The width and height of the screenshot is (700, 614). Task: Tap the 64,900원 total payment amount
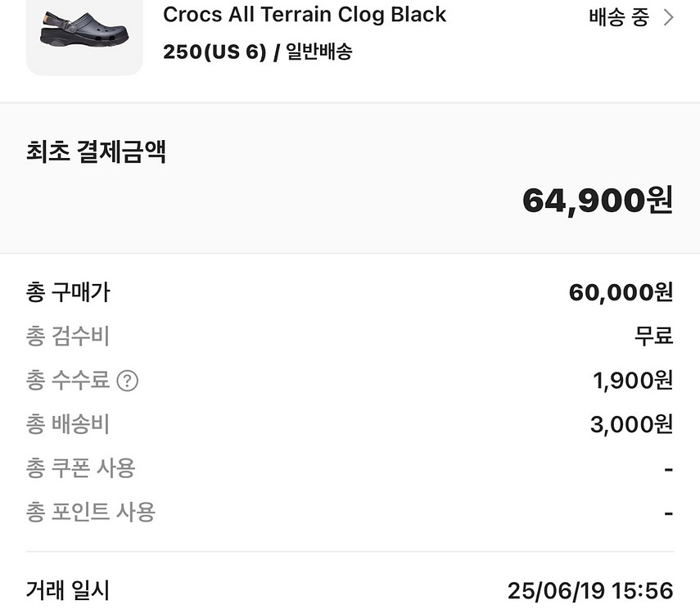coord(598,200)
